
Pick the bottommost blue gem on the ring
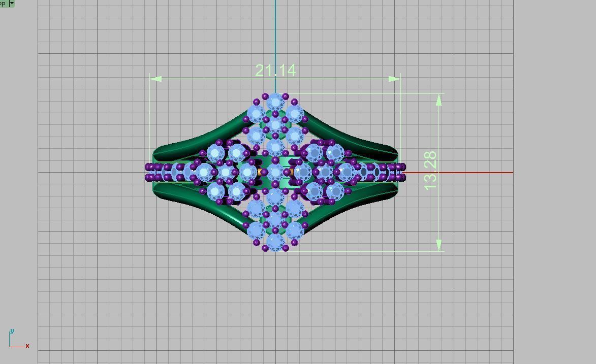275,243
